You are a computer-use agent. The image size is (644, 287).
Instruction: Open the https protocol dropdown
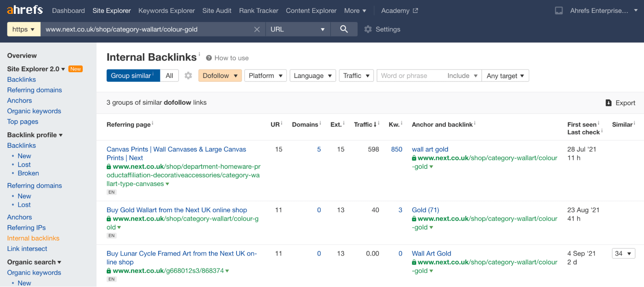coord(24,29)
